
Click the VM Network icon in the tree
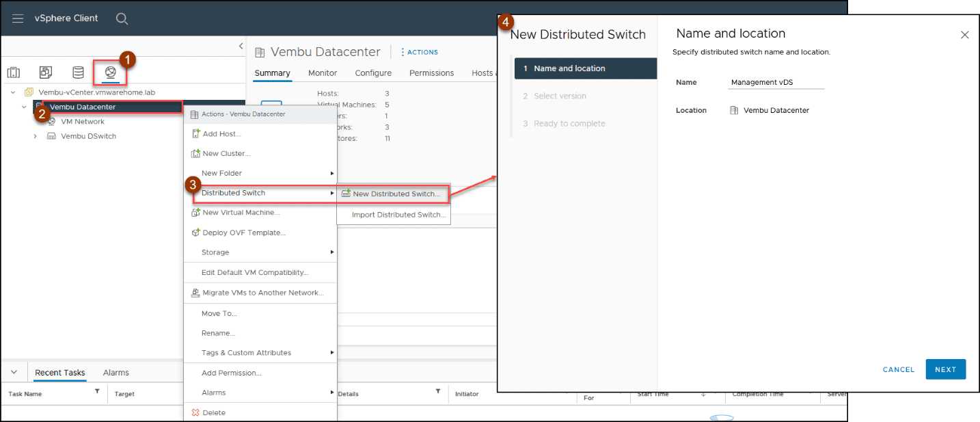point(51,121)
